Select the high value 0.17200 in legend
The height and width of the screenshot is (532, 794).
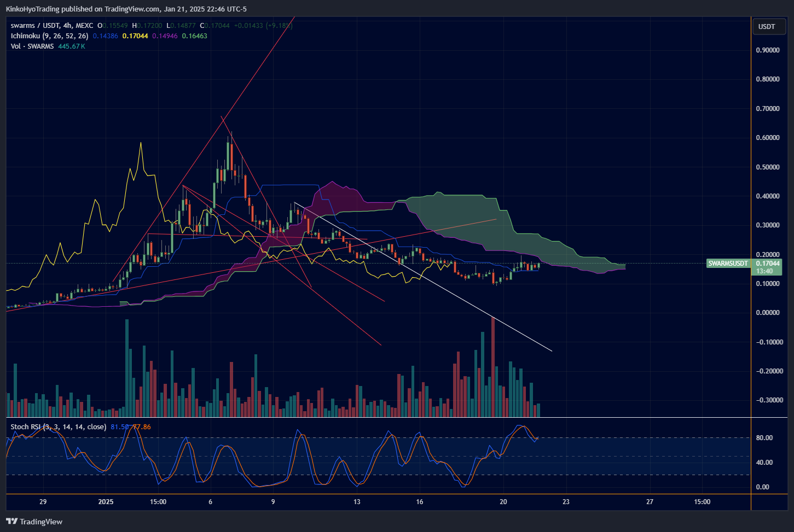[x=150, y=26]
